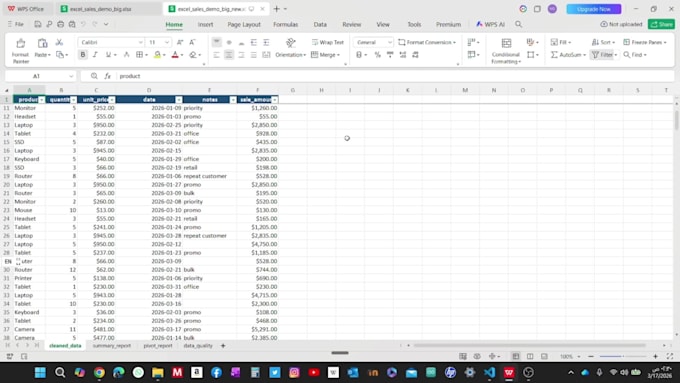The height and width of the screenshot is (383, 680).
Task: Apply the red font color swatch
Action: tap(175, 55)
